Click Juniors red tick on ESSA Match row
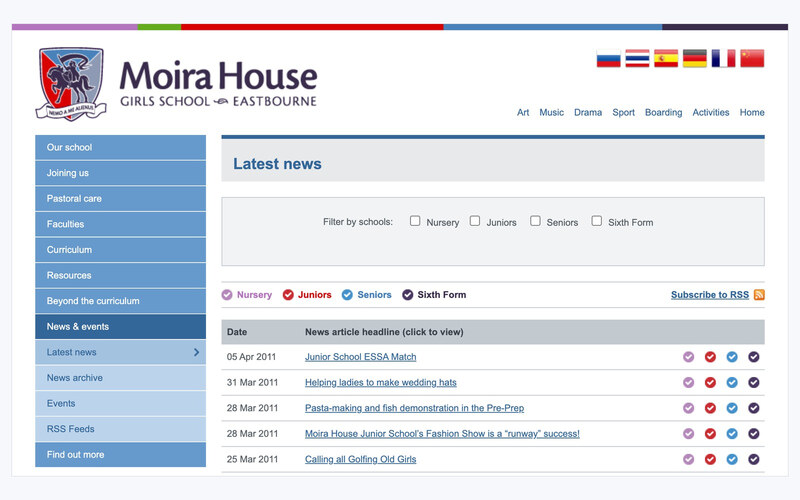The height and width of the screenshot is (500, 800). coord(710,357)
